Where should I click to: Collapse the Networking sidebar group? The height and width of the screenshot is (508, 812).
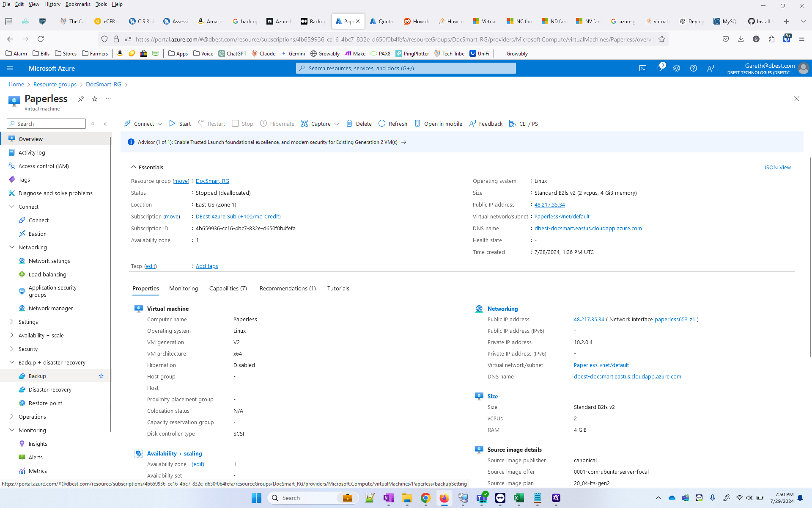12,247
